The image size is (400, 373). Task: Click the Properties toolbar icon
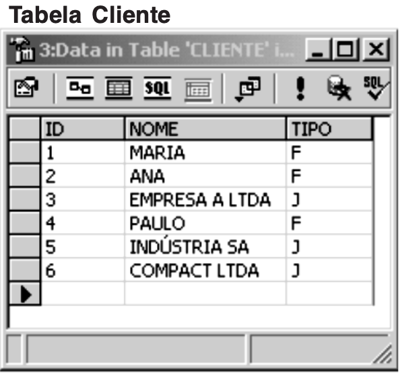click(x=26, y=88)
